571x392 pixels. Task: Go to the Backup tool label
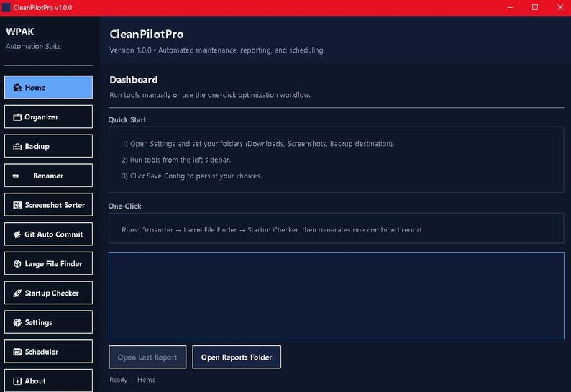[x=37, y=147]
